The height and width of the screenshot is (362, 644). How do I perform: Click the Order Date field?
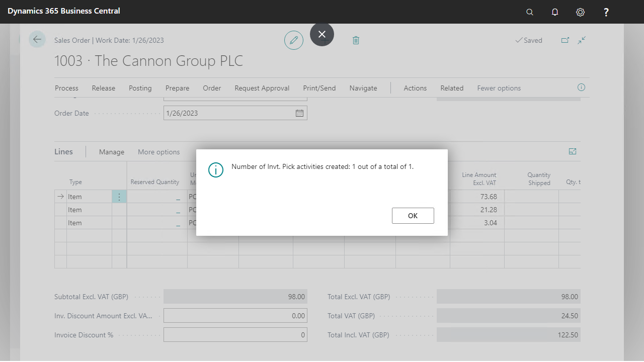(x=235, y=113)
